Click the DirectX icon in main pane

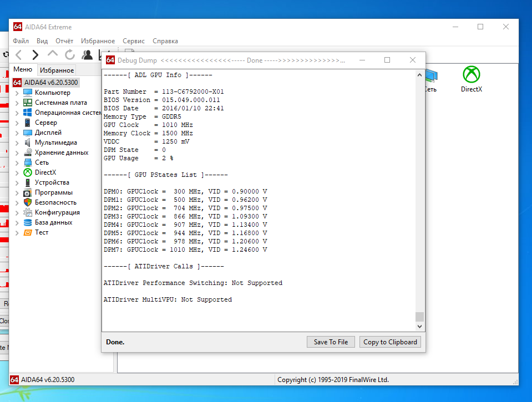coord(472,74)
